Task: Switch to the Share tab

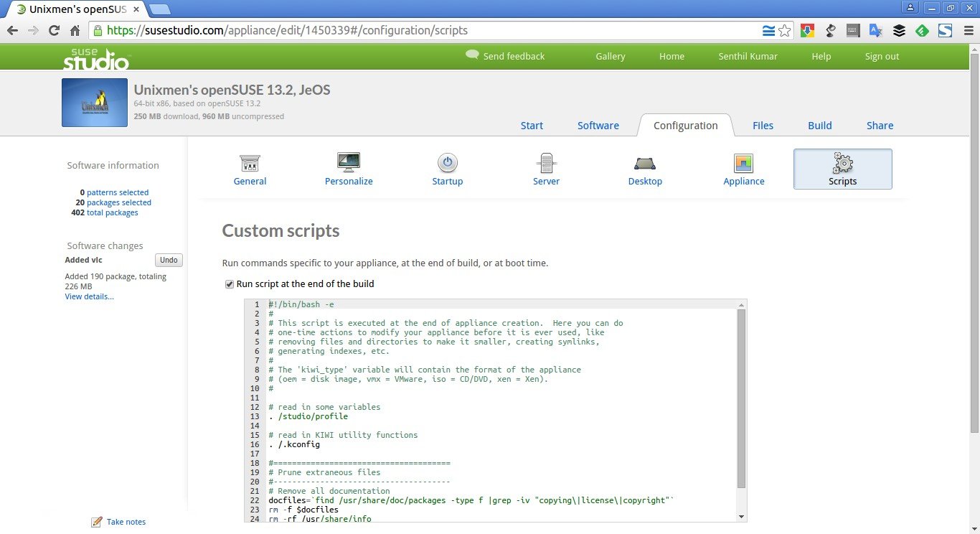Action: click(880, 126)
